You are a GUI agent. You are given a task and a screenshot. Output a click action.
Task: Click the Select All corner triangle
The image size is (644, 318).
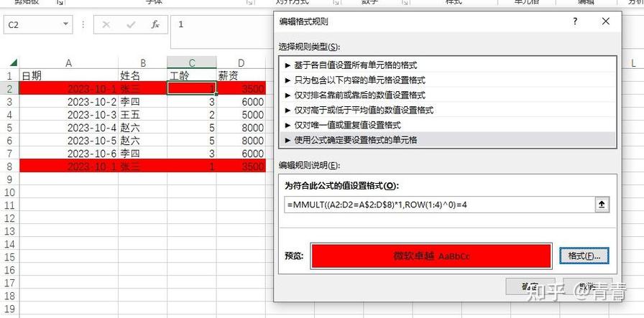[x=13, y=62]
